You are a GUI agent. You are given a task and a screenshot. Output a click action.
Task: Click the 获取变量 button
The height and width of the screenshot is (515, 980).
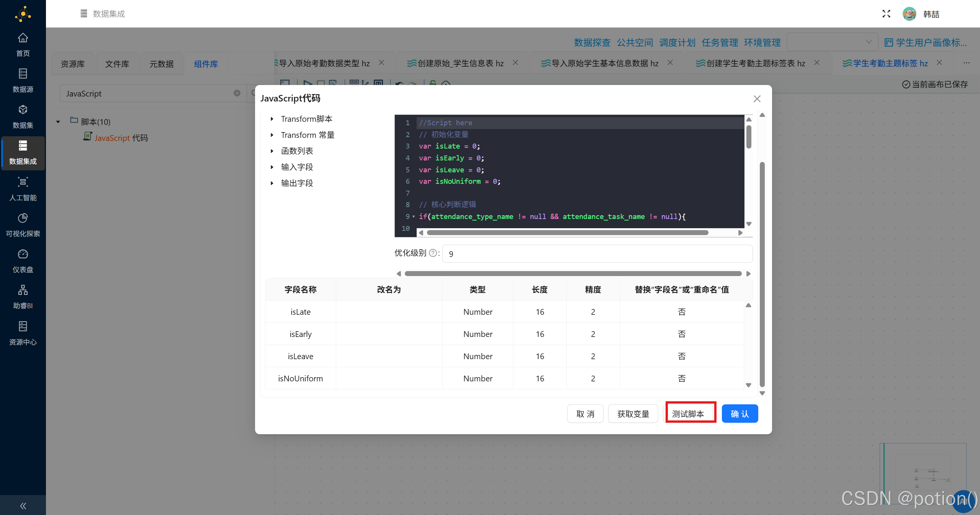click(633, 414)
